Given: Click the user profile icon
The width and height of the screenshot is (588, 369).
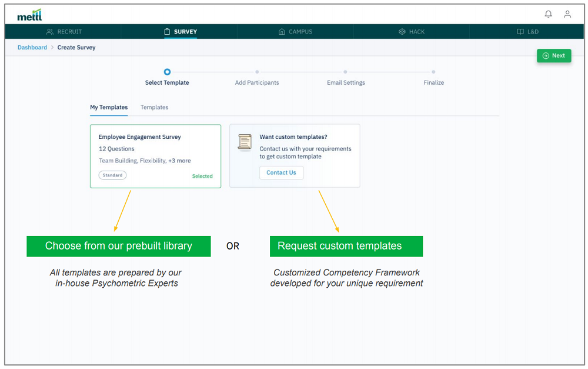Looking at the screenshot, I should (x=567, y=14).
